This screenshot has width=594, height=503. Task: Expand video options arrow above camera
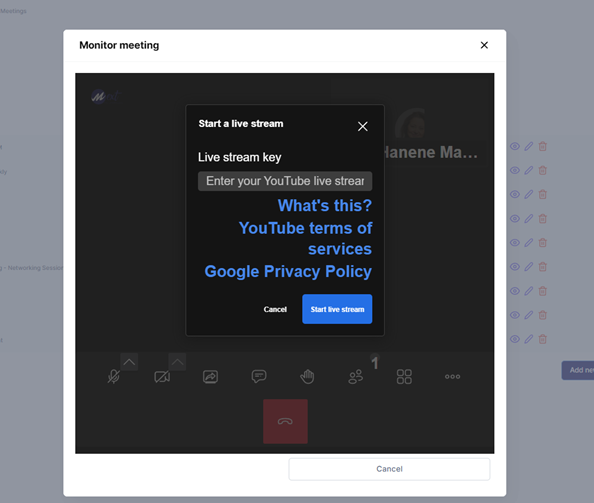177,362
